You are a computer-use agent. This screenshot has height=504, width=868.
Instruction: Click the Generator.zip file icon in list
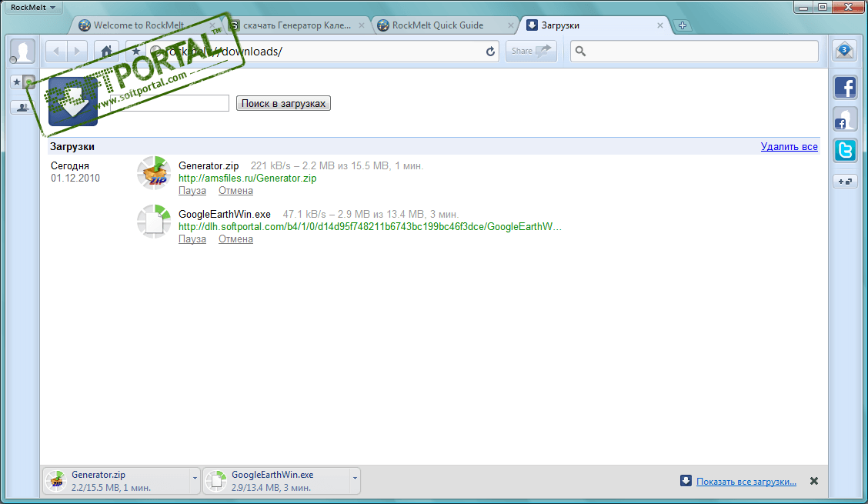tap(154, 173)
